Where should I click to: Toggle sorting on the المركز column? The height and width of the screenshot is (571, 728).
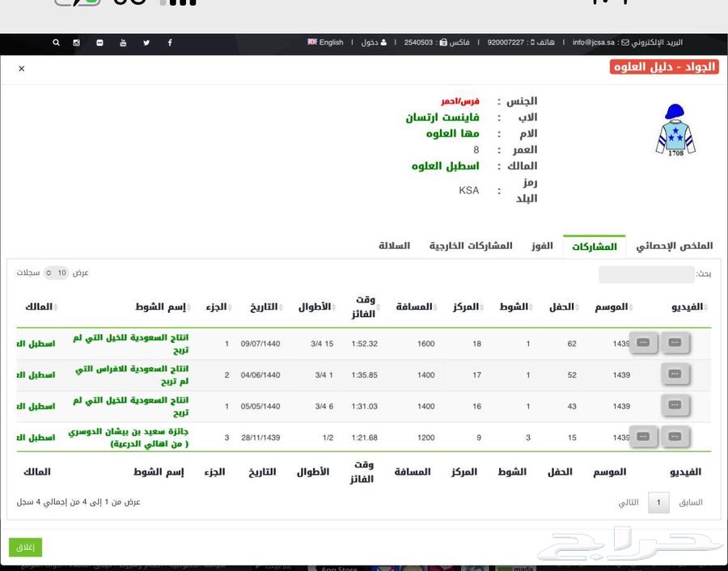[x=465, y=307]
